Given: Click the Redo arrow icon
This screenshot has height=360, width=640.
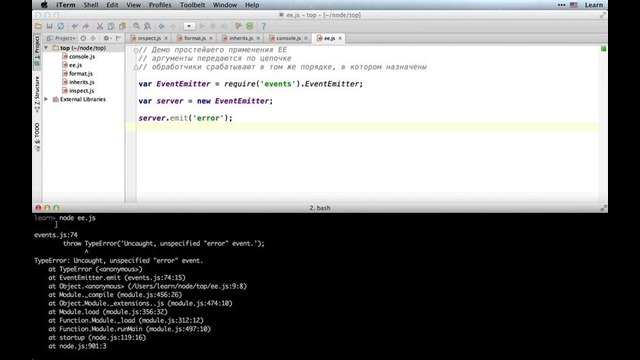Looking at the screenshot, I should (x=86, y=26).
